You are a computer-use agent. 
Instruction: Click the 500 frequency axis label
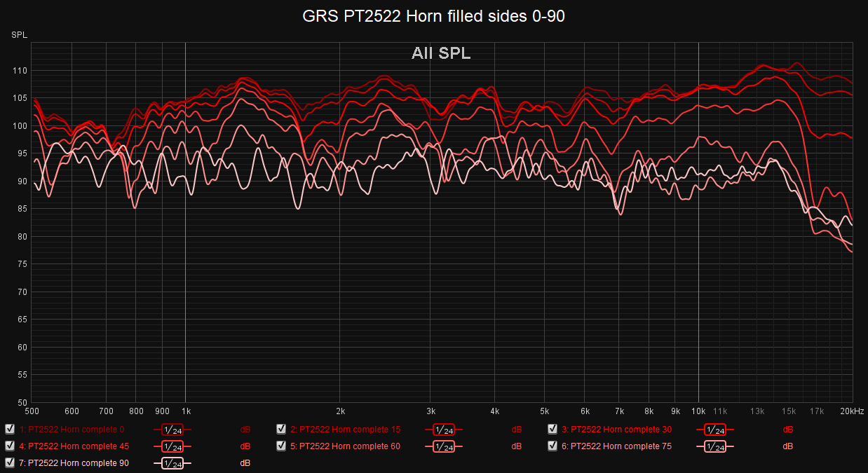pyautogui.click(x=32, y=411)
